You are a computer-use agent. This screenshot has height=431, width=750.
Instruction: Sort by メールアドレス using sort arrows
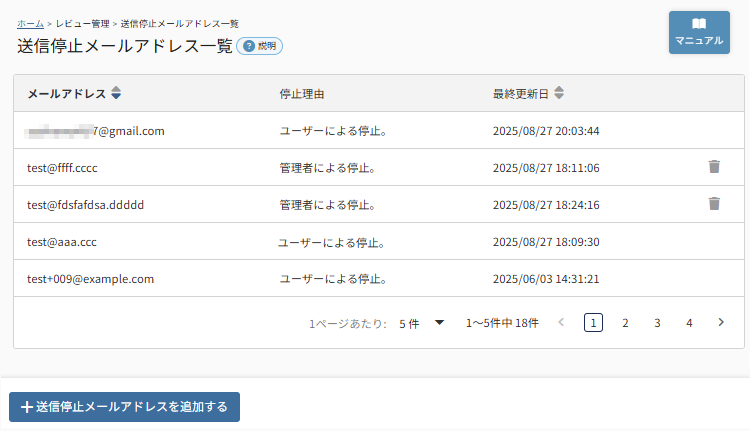[x=116, y=94]
